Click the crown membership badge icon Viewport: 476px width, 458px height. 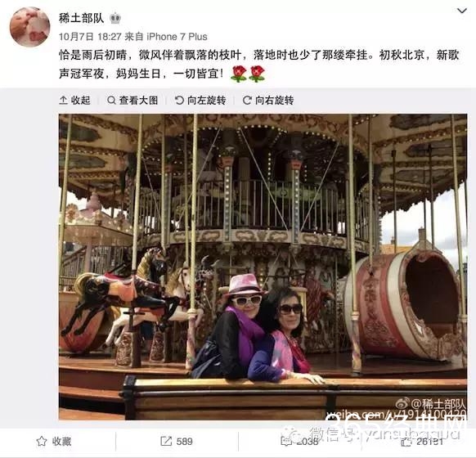click(x=115, y=19)
